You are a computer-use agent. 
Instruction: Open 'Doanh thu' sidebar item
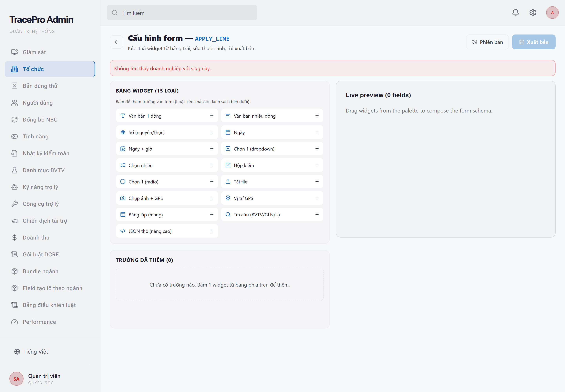pos(50,238)
